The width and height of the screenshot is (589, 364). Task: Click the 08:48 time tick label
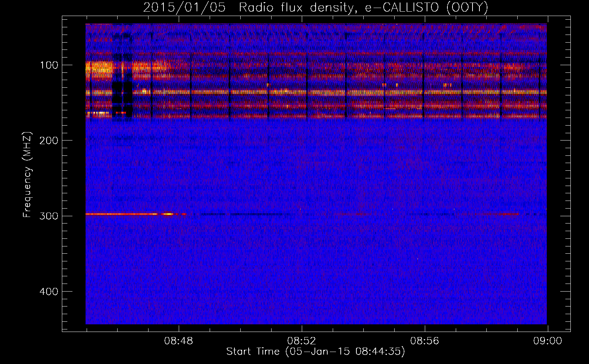(179, 341)
